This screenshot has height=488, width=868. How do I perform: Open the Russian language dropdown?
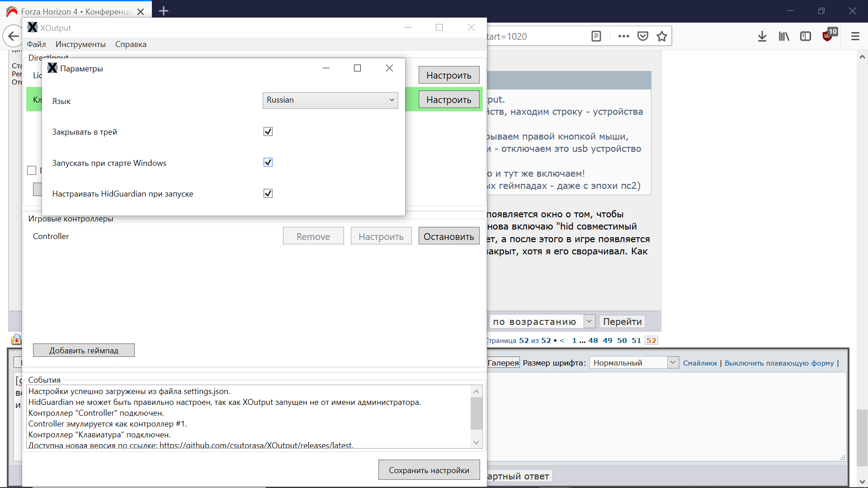coord(330,100)
